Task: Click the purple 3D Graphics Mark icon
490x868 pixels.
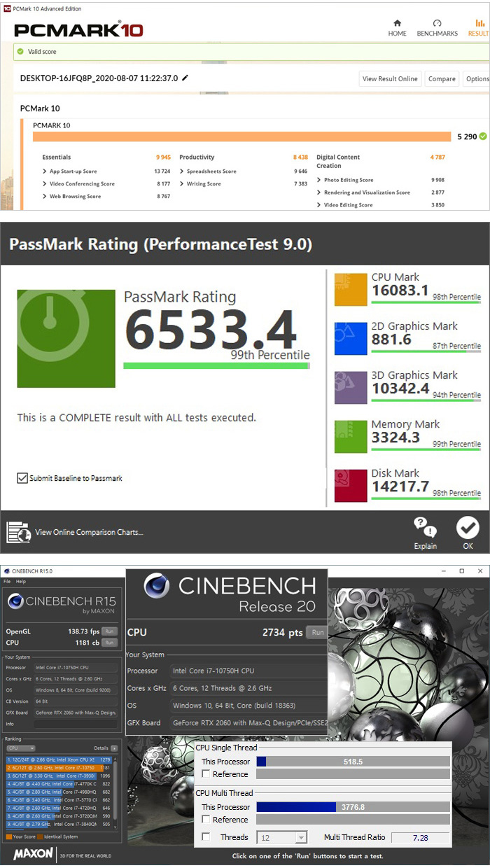Action: (x=351, y=387)
